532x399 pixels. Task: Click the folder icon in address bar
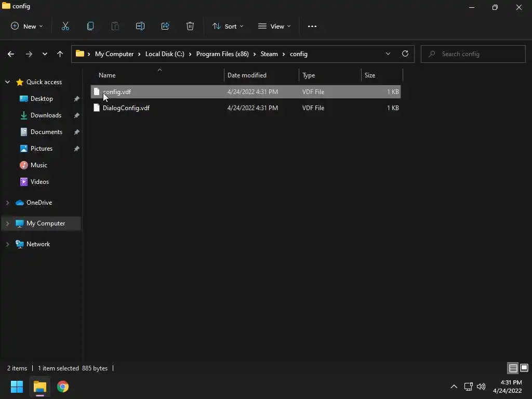(x=79, y=54)
